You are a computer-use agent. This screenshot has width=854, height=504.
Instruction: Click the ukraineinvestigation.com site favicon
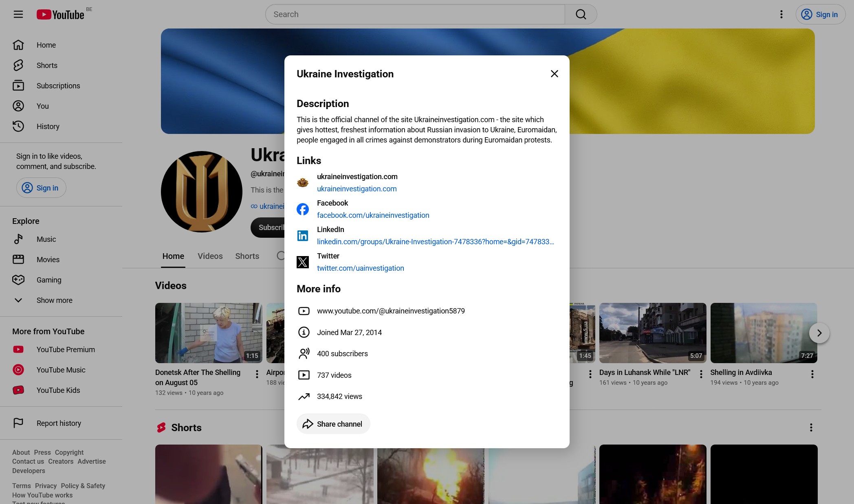(303, 183)
